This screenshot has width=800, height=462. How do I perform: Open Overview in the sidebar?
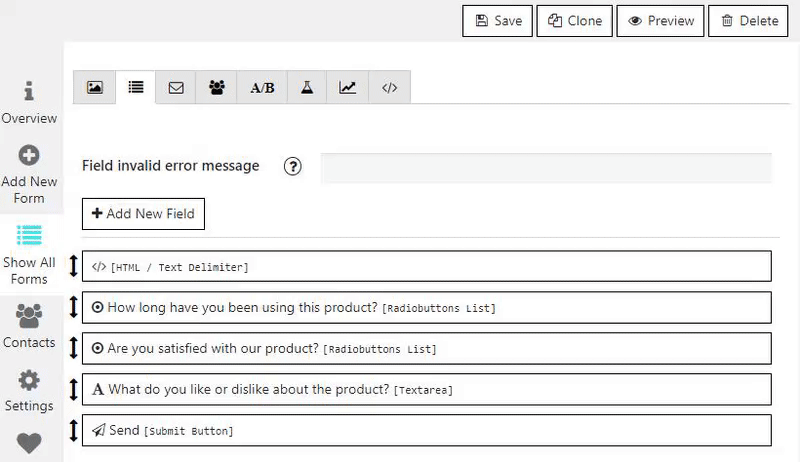tap(29, 102)
